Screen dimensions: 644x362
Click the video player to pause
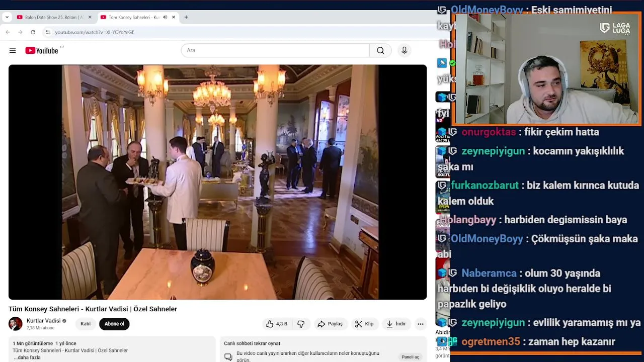(x=217, y=182)
